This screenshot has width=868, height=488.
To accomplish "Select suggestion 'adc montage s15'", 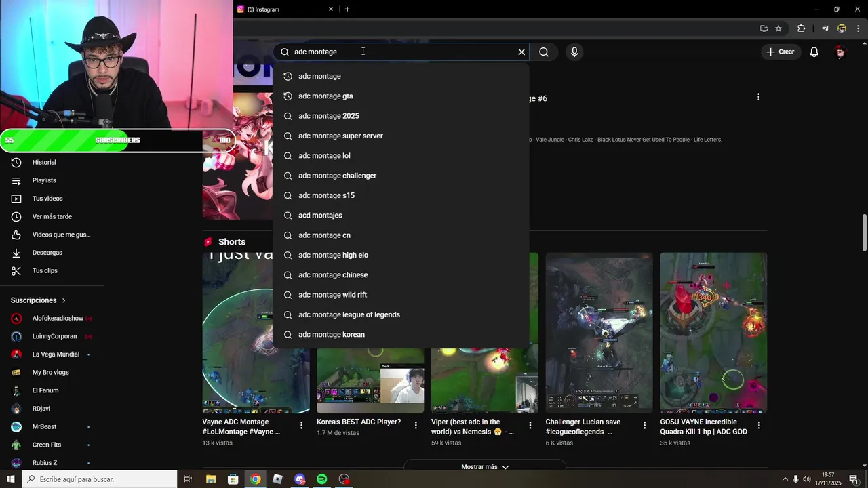I will pos(401,195).
